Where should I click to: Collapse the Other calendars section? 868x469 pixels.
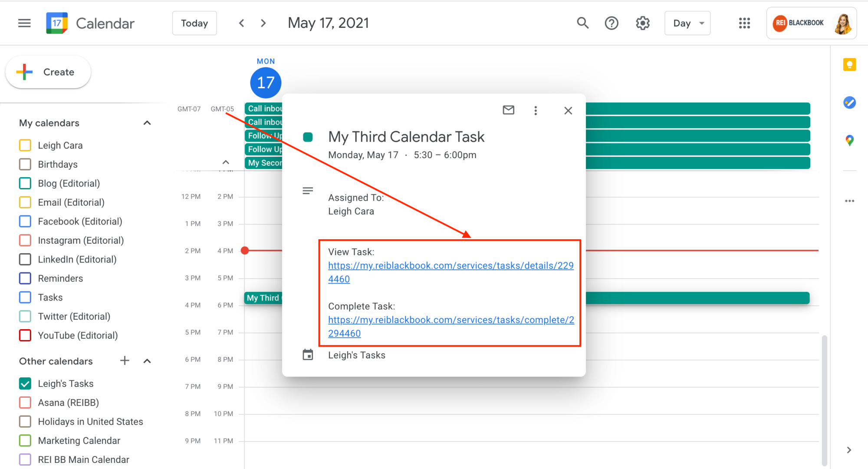pos(147,361)
